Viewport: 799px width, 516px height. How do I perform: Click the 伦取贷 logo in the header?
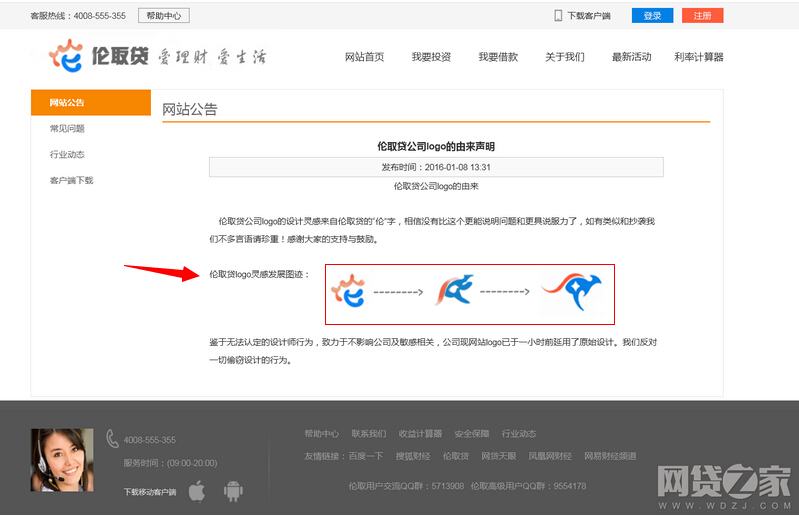click(x=98, y=56)
